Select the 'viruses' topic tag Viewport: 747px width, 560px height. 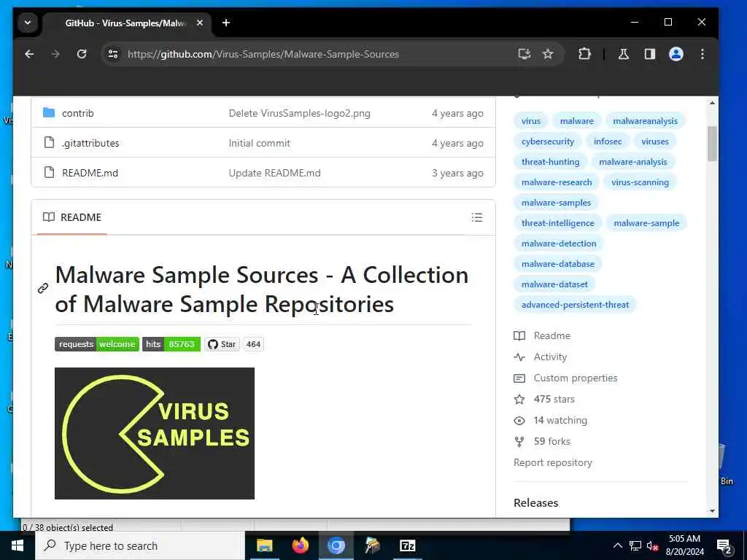click(x=654, y=141)
